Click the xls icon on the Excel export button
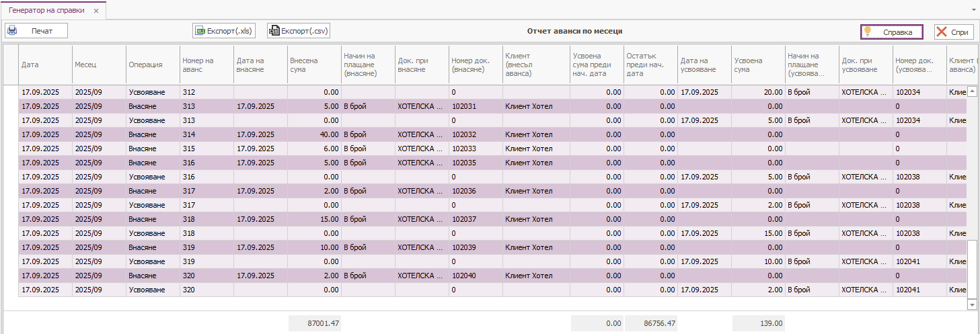The image size is (980, 334). (x=200, y=31)
